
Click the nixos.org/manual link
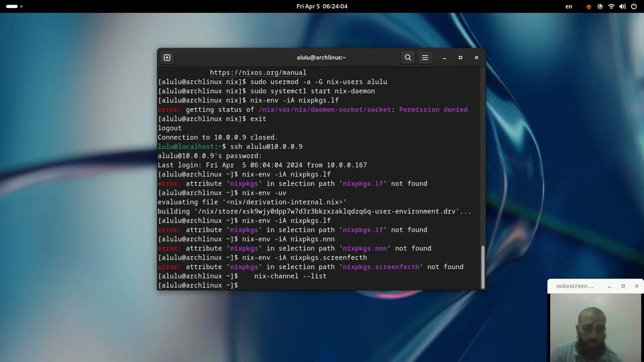point(258,72)
